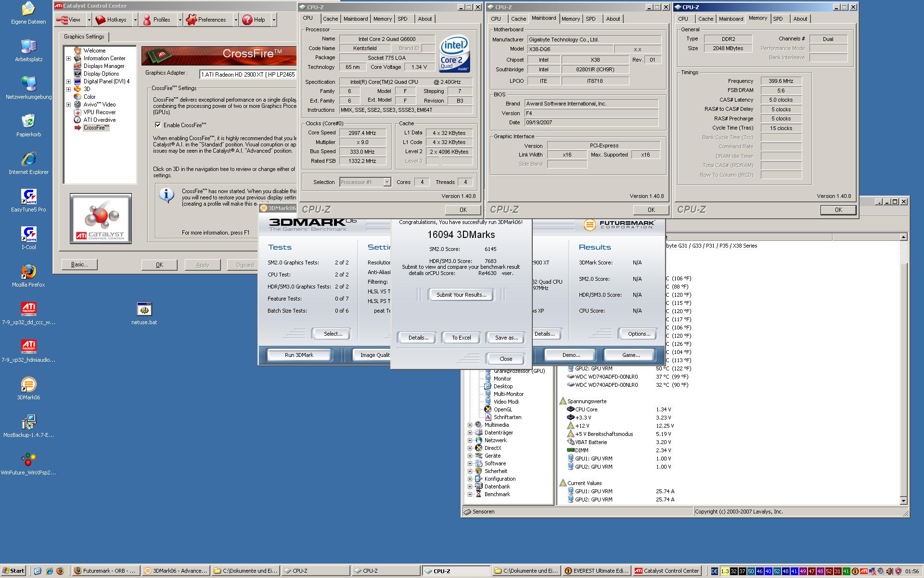This screenshot has height=578, width=924.
Task: Expand Avivo Video tree node
Action: point(68,105)
